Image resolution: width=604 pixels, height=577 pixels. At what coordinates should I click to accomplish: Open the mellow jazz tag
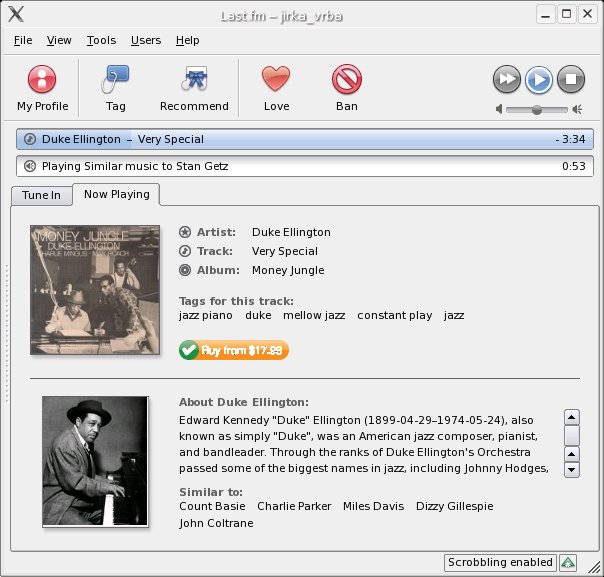tap(314, 315)
